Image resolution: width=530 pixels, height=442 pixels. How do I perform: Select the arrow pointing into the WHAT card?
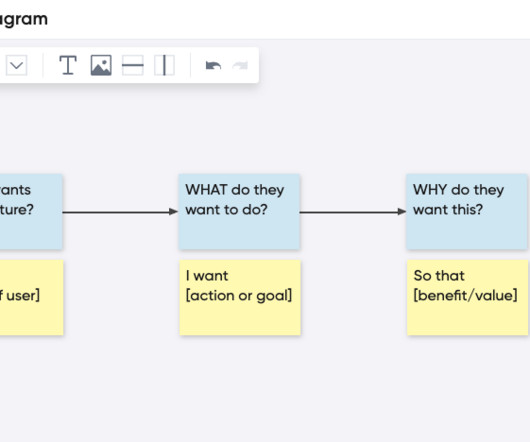tap(120, 212)
